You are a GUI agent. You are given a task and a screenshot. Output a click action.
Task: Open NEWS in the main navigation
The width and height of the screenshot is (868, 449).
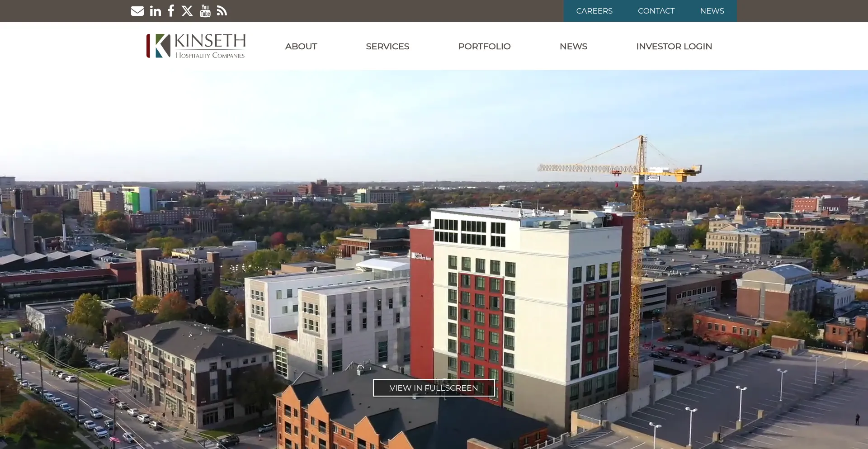click(573, 46)
